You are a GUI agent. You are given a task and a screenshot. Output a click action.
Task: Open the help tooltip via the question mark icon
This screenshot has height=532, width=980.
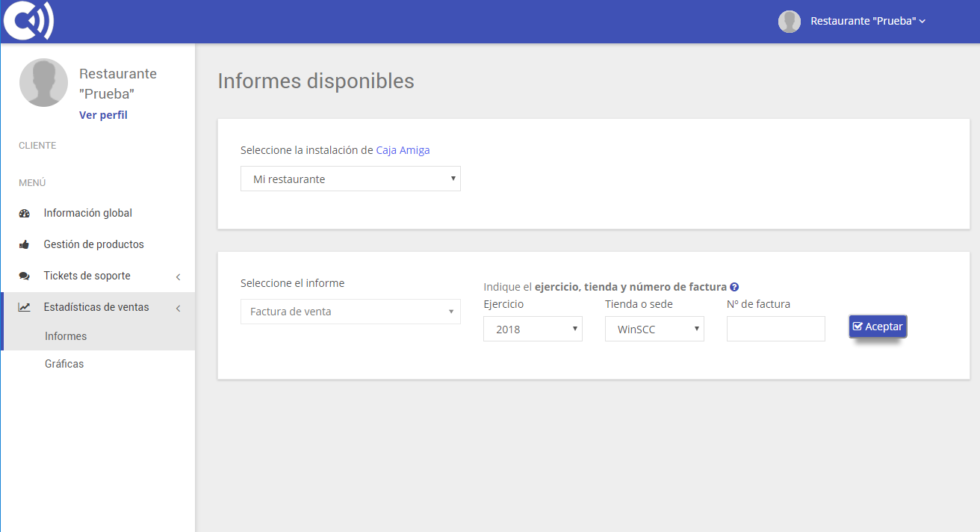[x=734, y=286]
